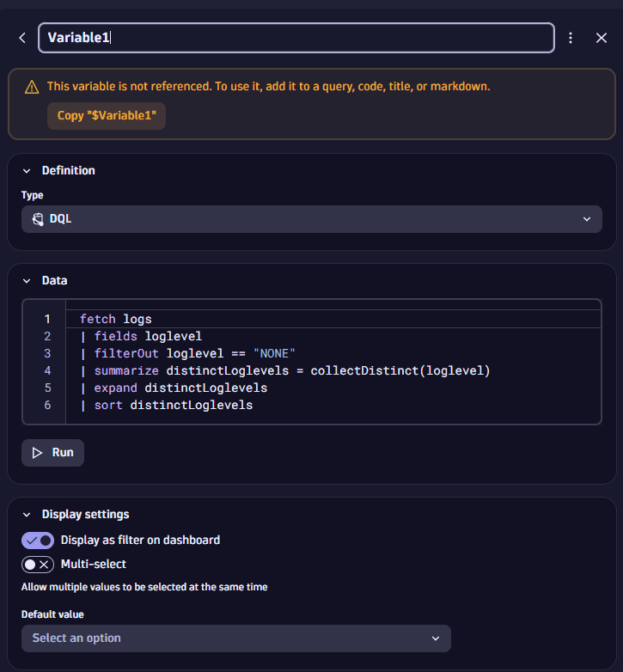Open the DQL type dropdown

coord(311,219)
